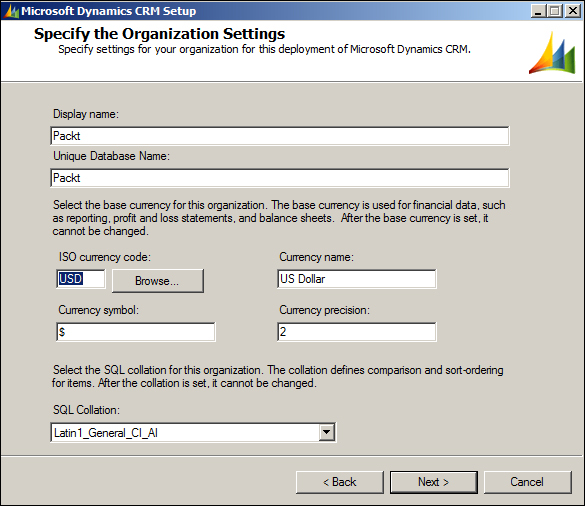This screenshot has width=585, height=506.
Task: Click the Specify the Organization Settings heading
Action: [x=159, y=34]
